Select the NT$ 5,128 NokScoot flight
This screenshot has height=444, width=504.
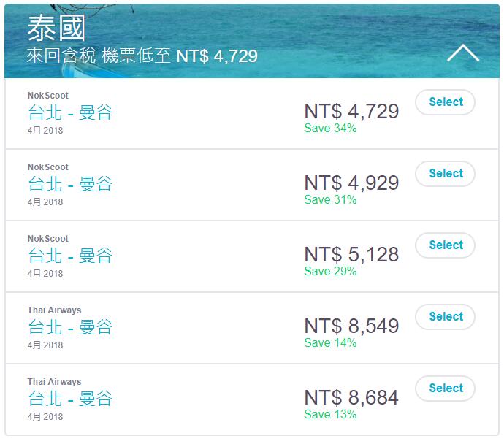(x=445, y=245)
